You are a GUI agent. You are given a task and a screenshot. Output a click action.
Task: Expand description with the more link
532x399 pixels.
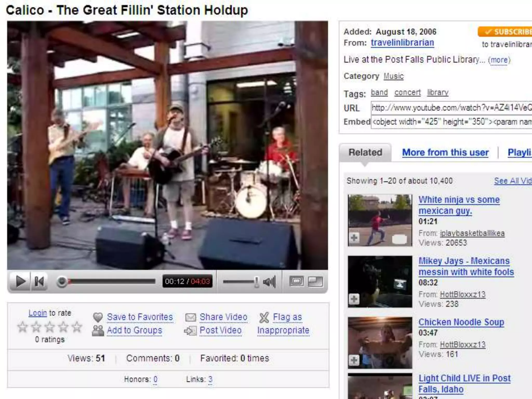(x=499, y=60)
